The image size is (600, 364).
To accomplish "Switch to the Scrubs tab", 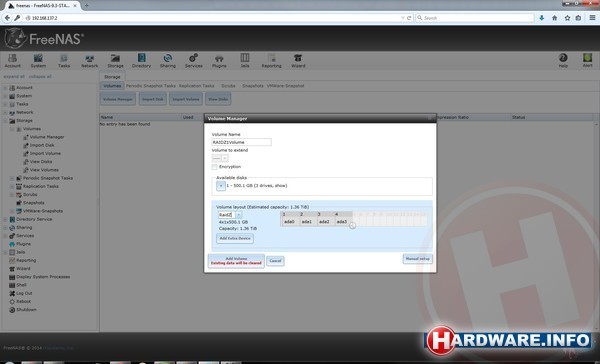I will coord(228,86).
